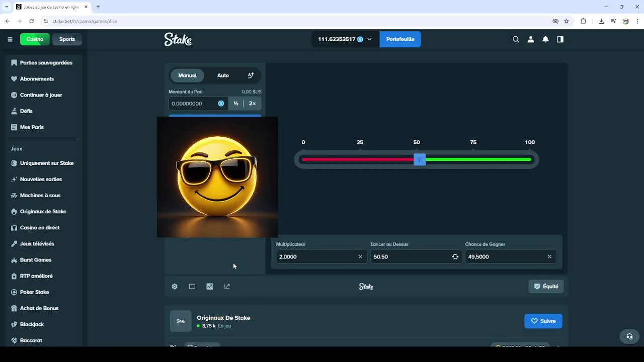Viewport: 644px width, 362px height.
Task: Go back with the browser arrow
Action: tap(8, 21)
